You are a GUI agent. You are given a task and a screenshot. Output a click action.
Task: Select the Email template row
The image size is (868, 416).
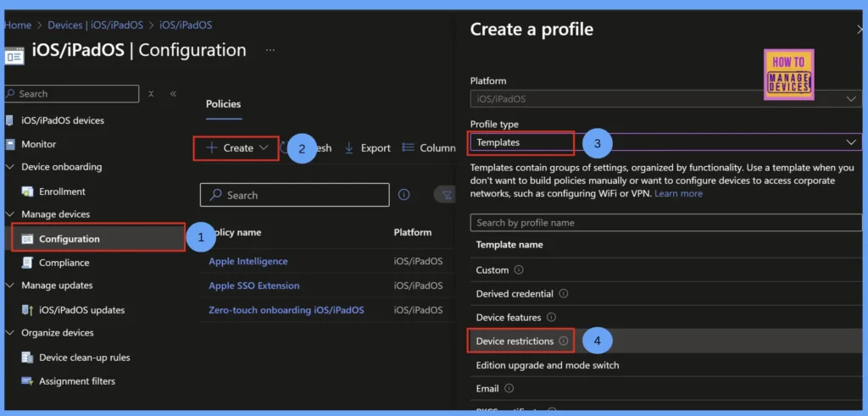[x=666, y=388]
